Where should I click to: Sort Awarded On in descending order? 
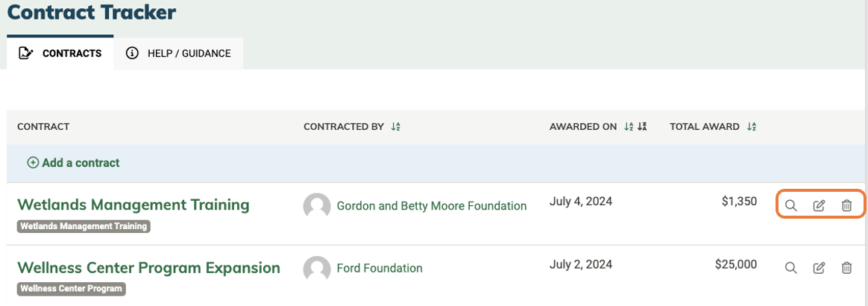(642, 127)
